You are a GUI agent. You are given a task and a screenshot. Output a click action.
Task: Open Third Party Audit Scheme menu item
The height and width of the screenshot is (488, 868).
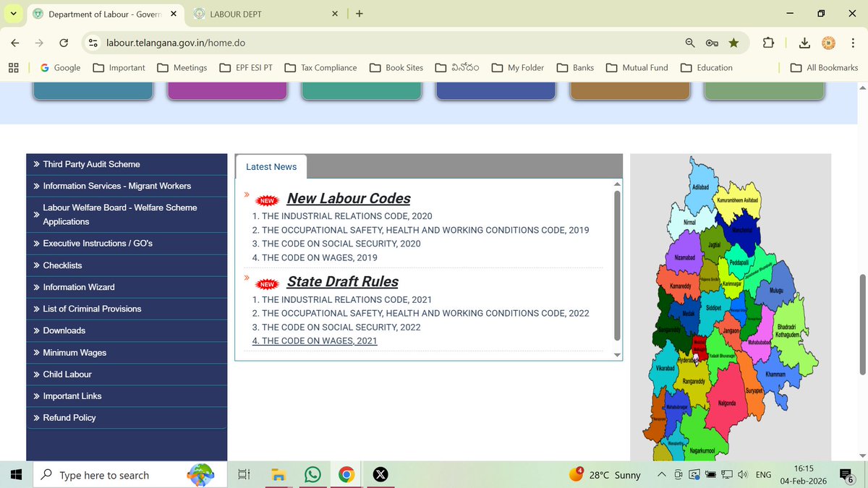point(127,164)
